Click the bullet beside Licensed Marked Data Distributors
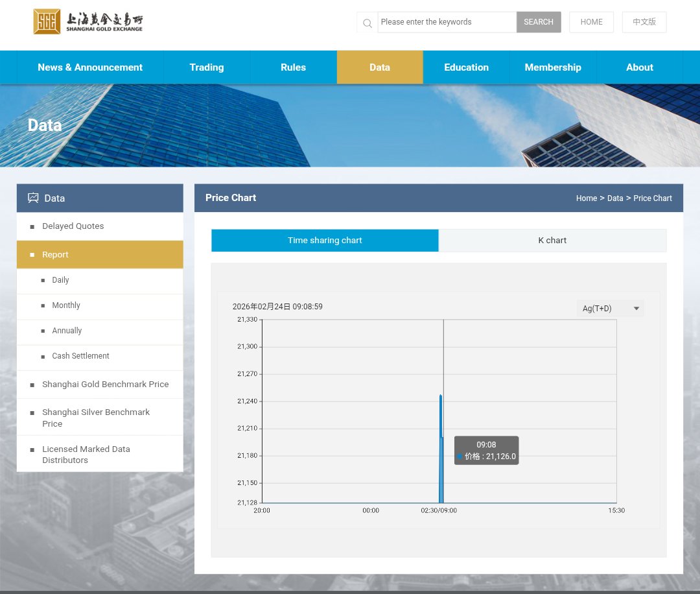 32,449
